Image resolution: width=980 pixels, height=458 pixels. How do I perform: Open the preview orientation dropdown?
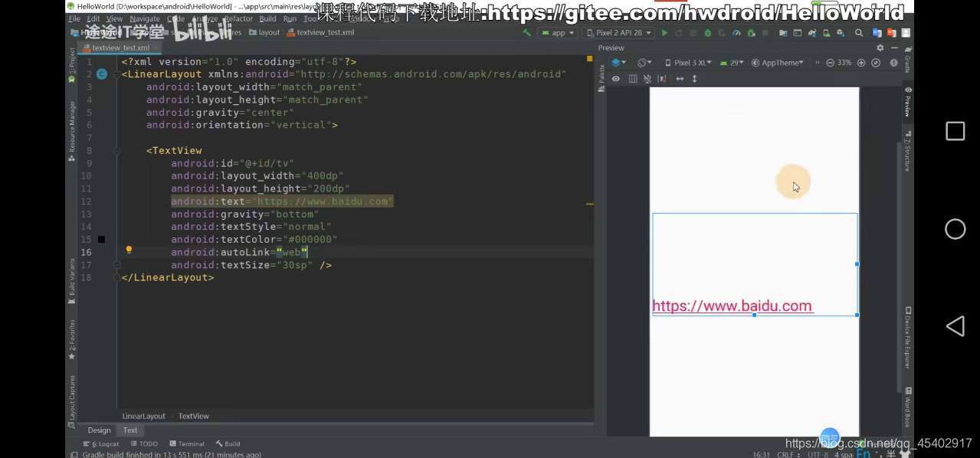point(645,63)
